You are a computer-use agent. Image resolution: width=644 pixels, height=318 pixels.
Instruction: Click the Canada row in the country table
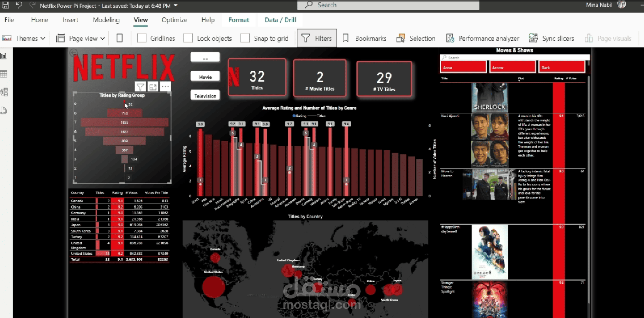[x=119, y=200]
